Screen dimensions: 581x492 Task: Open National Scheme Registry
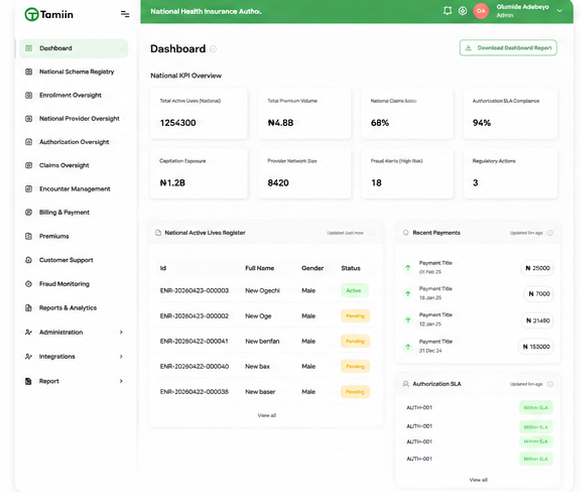(76, 72)
